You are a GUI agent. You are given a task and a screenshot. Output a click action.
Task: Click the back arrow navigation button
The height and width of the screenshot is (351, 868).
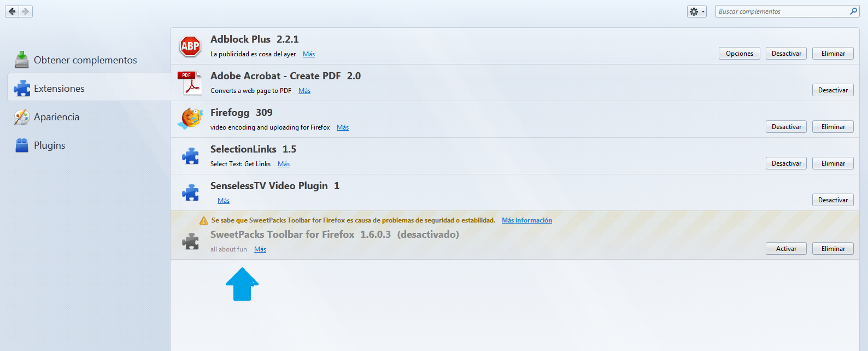click(x=12, y=11)
